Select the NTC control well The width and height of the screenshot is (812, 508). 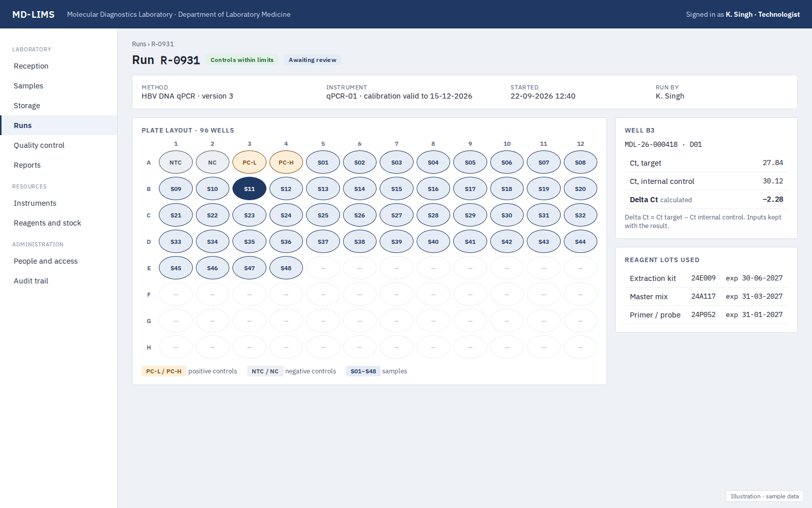[176, 163]
